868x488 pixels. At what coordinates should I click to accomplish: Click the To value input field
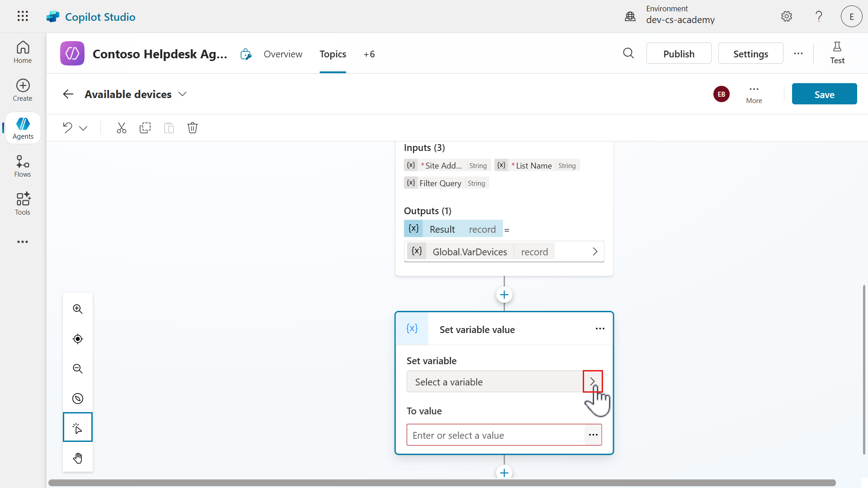click(x=495, y=435)
